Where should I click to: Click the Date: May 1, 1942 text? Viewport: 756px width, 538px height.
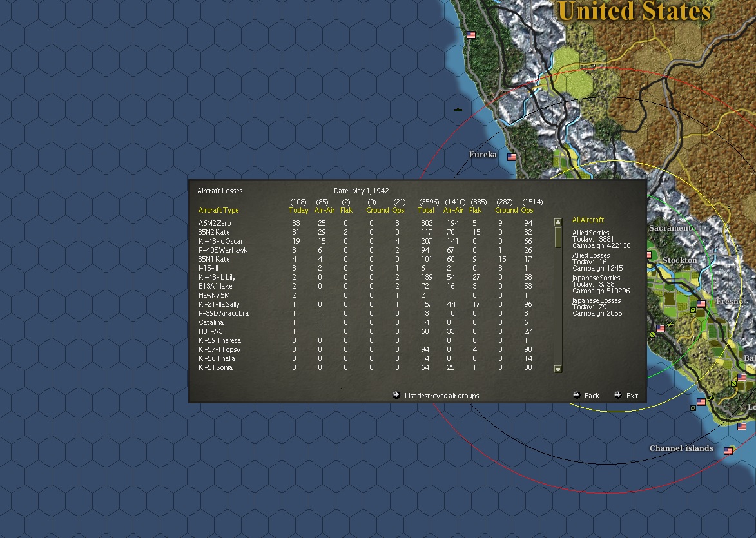pos(361,191)
